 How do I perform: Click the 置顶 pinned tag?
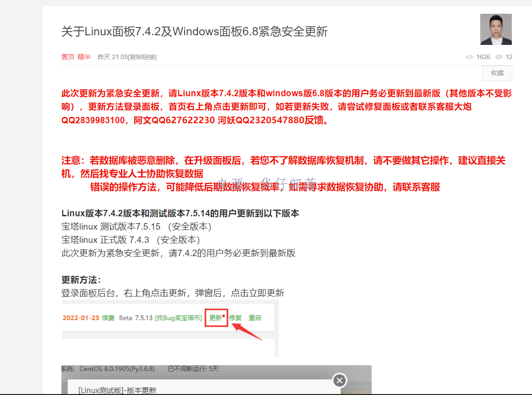68,57
